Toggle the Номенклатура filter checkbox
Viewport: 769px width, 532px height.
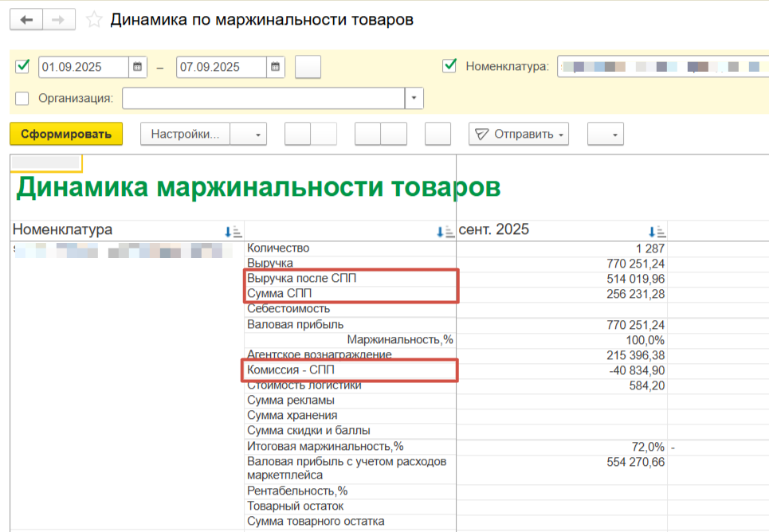[x=449, y=66]
